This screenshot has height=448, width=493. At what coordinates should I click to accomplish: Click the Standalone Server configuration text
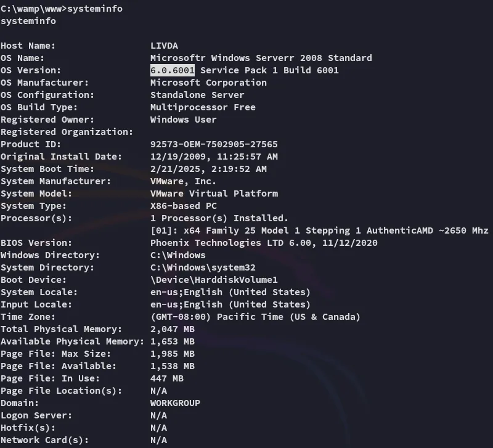197,95
